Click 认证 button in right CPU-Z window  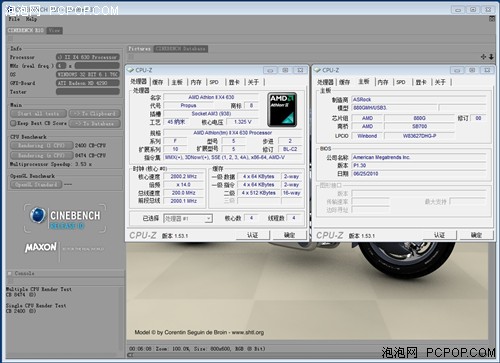click(x=439, y=235)
